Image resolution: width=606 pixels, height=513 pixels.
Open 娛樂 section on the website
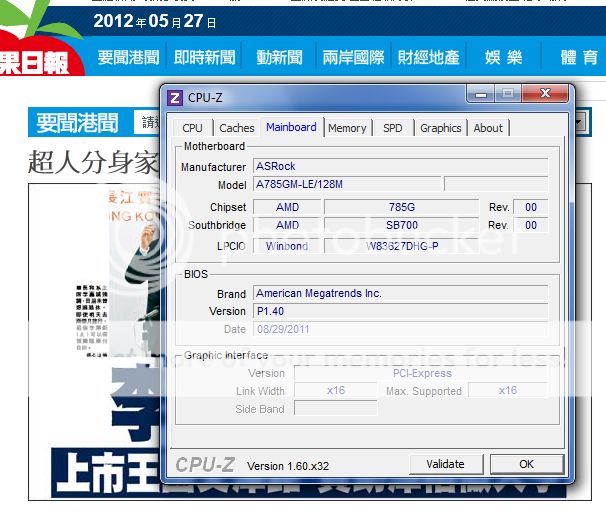(x=504, y=57)
